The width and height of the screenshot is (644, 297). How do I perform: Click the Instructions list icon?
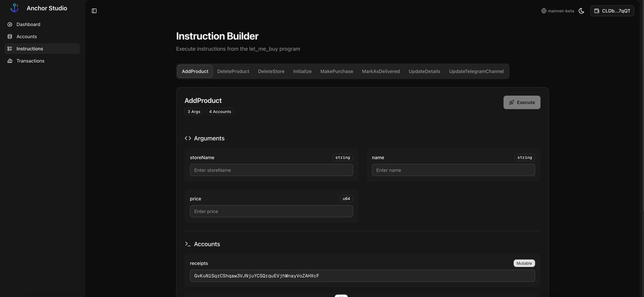(10, 49)
